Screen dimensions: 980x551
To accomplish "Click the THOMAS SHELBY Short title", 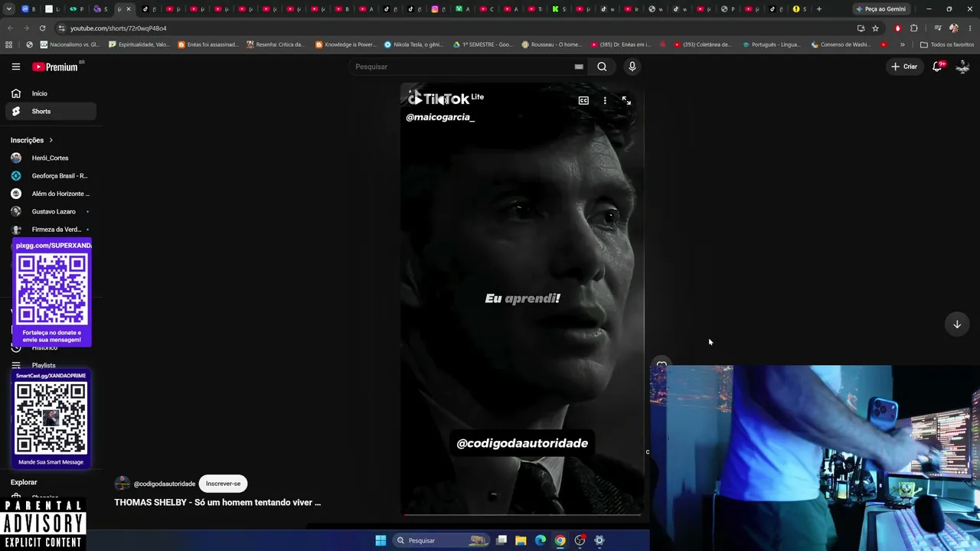I will pyautogui.click(x=217, y=502).
